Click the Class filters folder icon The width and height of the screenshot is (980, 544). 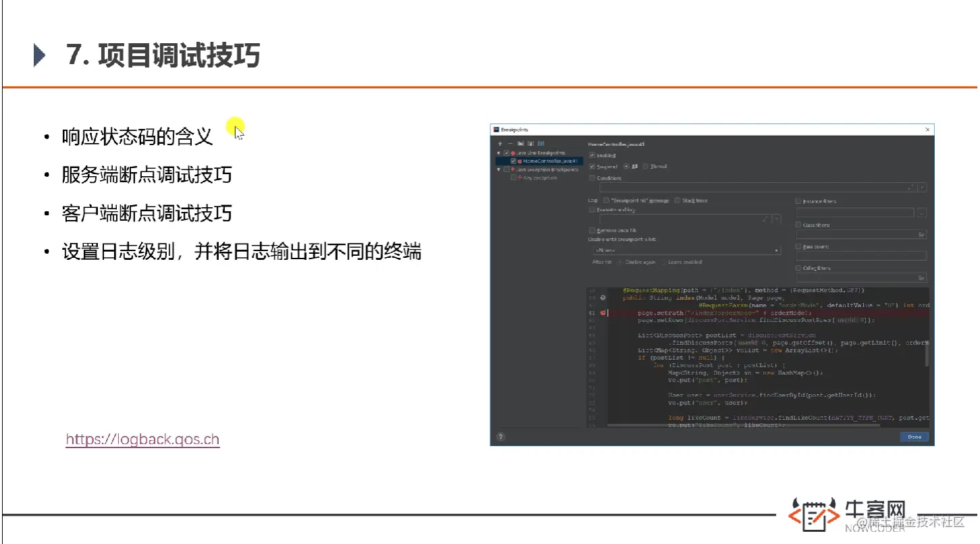click(x=921, y=234)
